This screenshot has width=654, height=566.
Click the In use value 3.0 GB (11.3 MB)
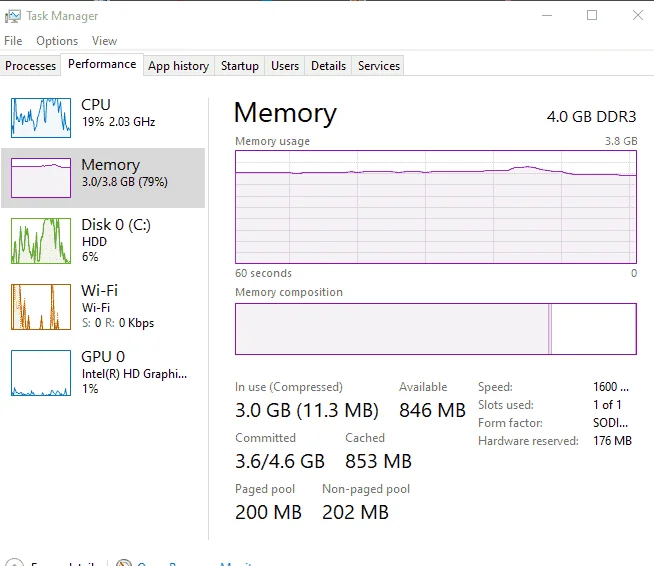coord(307,410)
